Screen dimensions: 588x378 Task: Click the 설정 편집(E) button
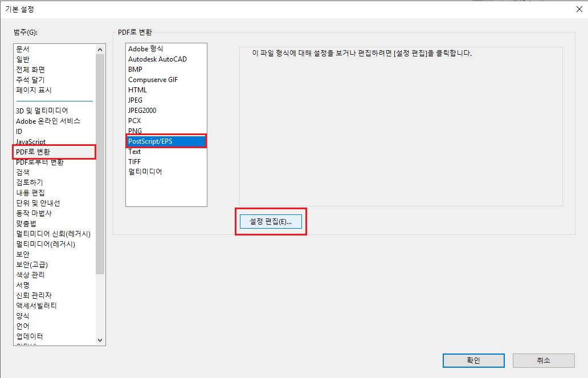tap(270, 221)
